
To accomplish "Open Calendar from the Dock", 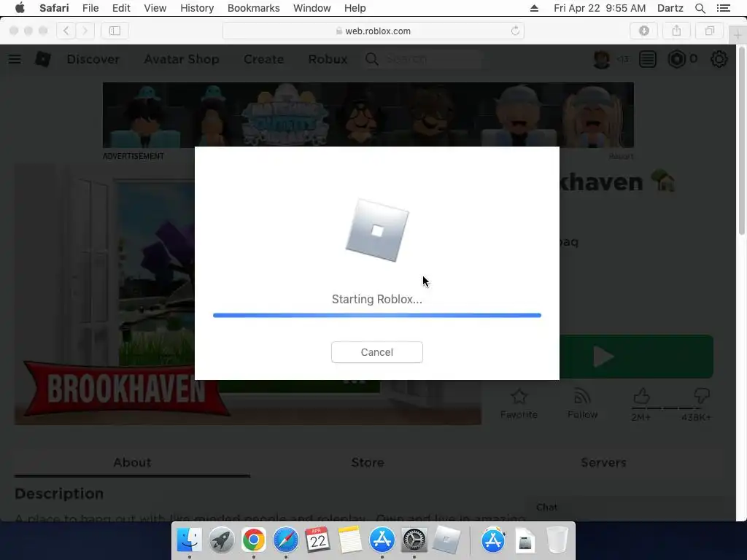I will coord(318,540).
